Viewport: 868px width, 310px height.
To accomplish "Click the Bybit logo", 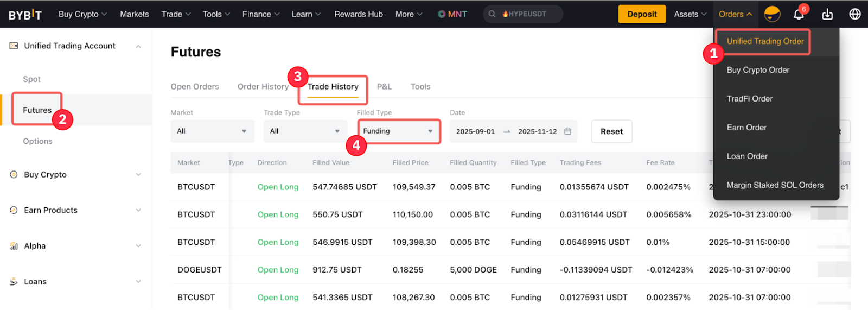I will point(25,15).
